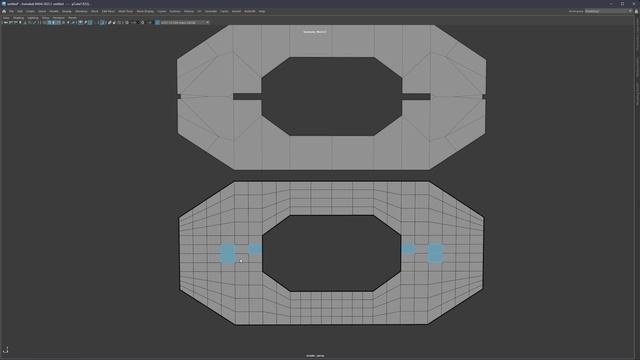Open the Surfaces menu
Screen dimensions: 640x360
click(x=175, y=11)
